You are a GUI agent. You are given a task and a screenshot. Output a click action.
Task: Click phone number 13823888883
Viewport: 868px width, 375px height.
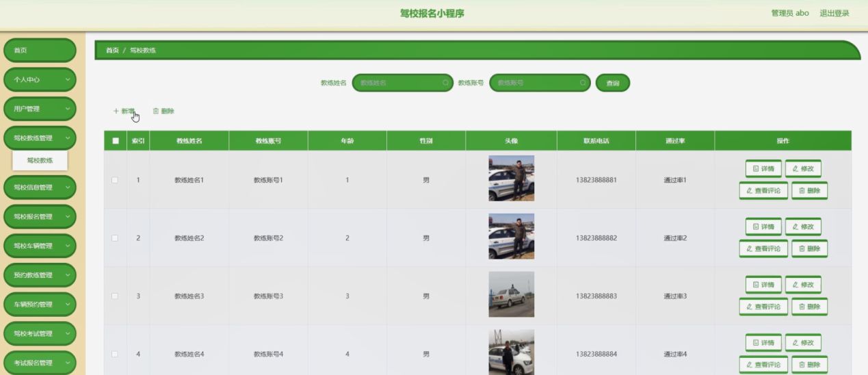tap(596, 296)
